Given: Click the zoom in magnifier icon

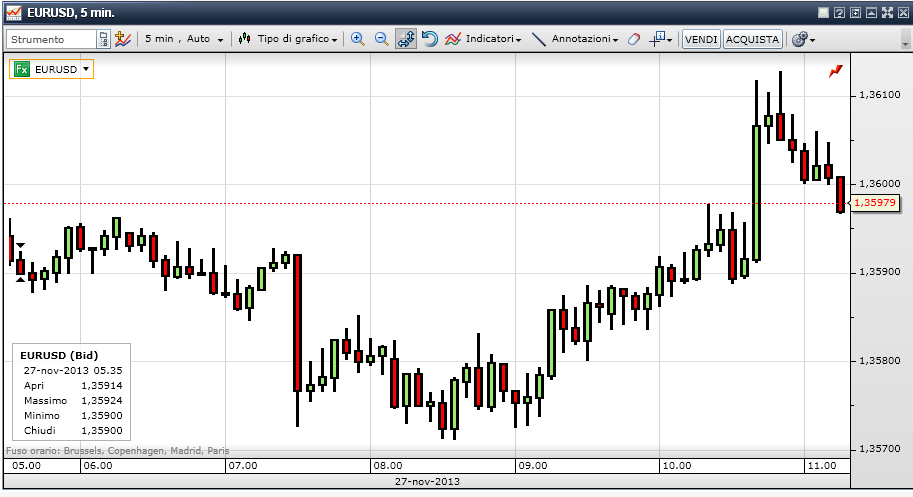Looking at the screenshot, I should tap(357, 39).
